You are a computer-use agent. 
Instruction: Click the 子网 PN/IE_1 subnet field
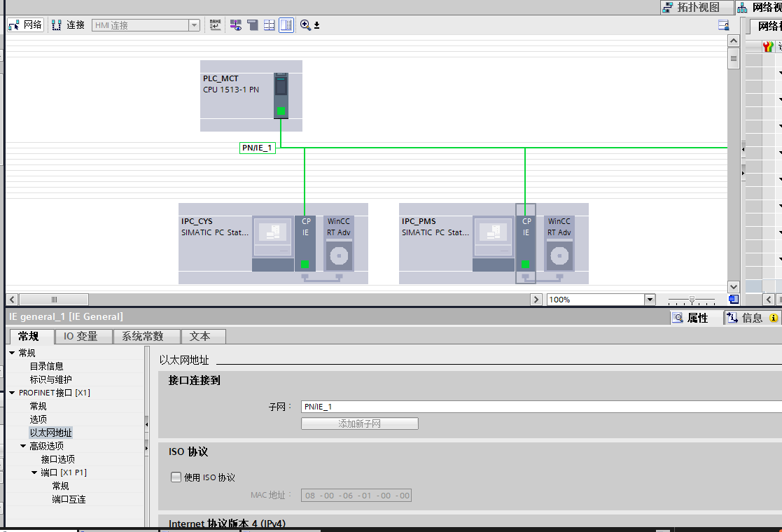pos(539,407)
